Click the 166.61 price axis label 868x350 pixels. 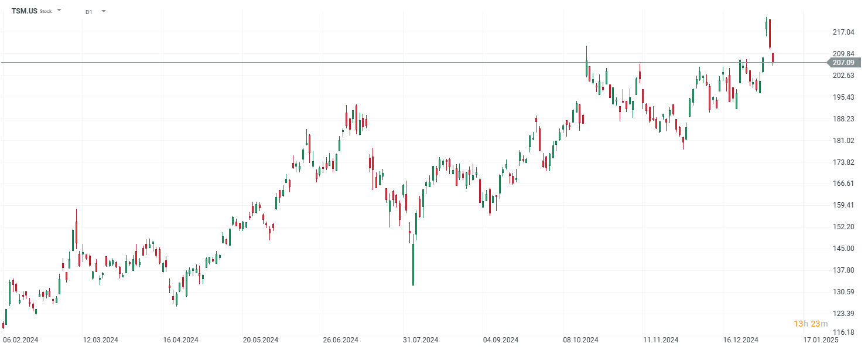[843, 184]
